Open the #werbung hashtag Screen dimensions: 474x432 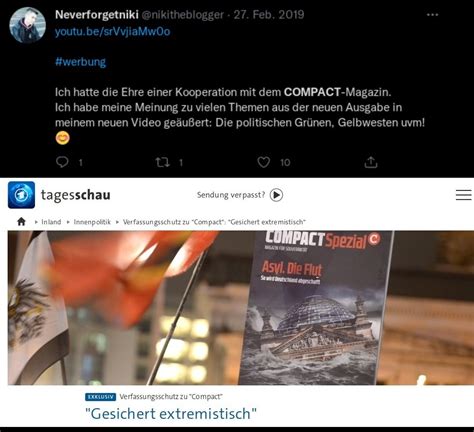[80, 62]
